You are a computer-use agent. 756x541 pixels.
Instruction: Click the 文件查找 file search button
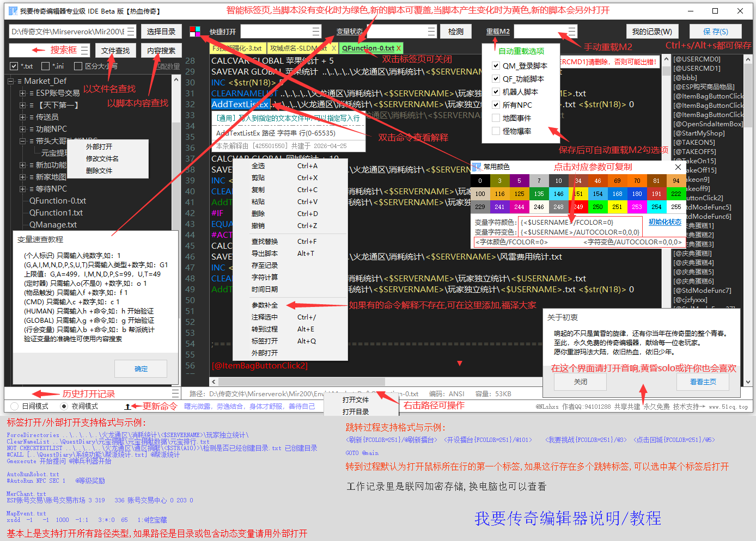(x=115, y=51)
